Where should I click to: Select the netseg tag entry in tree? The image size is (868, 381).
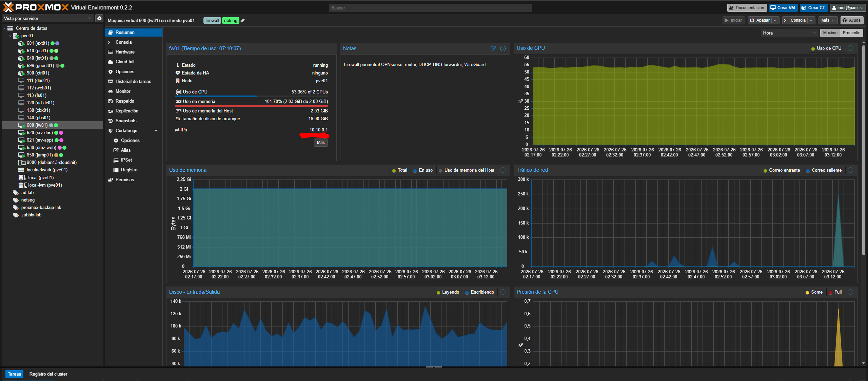[x=28, y=200]
